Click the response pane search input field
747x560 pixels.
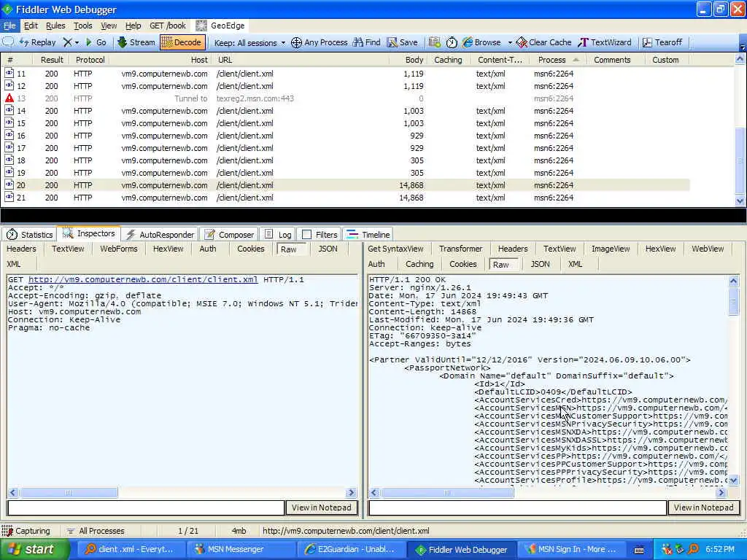[x=517, y=507]
